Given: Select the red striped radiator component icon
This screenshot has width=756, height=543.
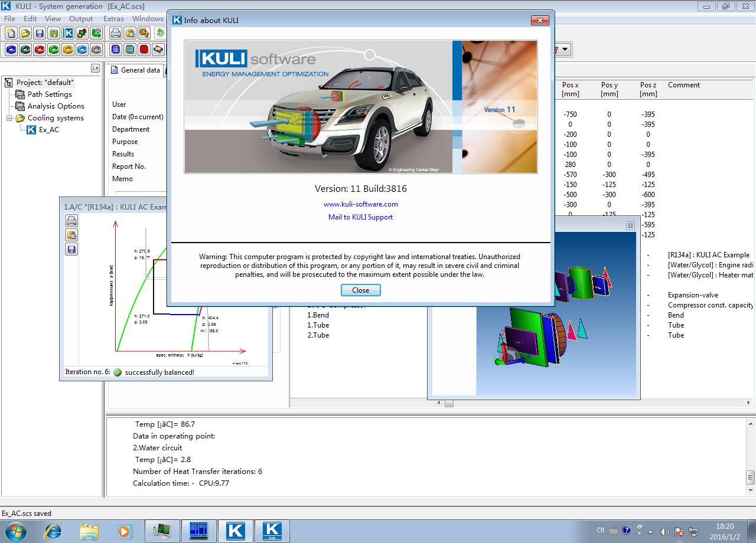Looking at the screenshot, I should point(144,50).
